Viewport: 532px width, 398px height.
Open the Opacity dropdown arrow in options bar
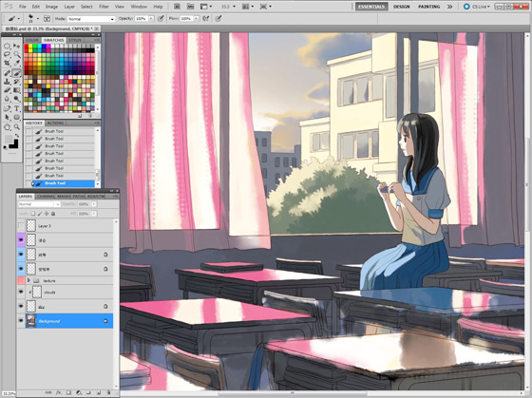click(x=151, y=19)
